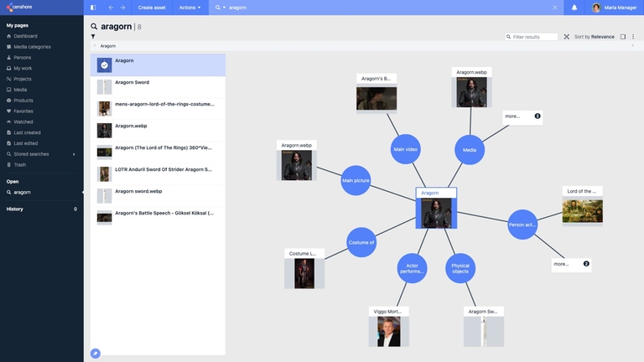Toggle selection checkmark on Aragorn result
This screenshot has height=362, width=644.
point(104,65)
